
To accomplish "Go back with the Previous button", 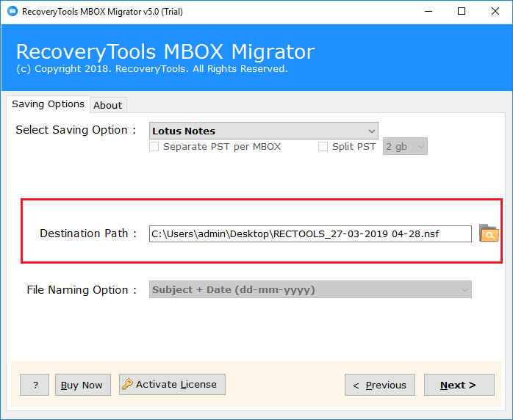I will pyautogui.click(x=380, y=385).
